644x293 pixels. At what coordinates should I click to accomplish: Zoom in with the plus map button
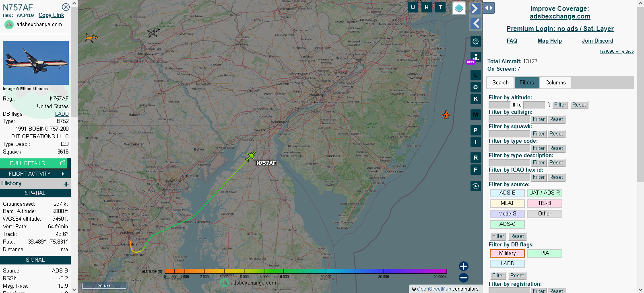[x=464, y=266]
